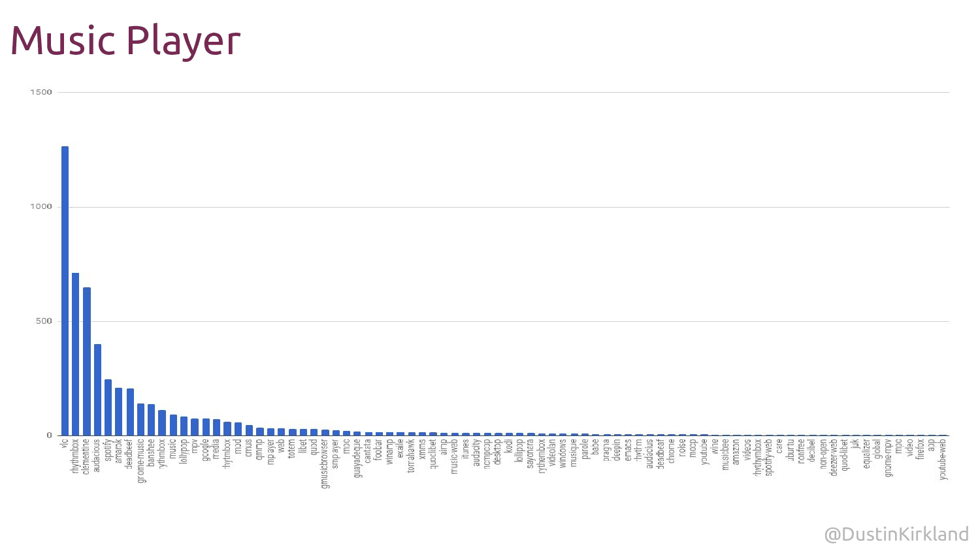Click the 1500 y-axis label

point(41,92)
